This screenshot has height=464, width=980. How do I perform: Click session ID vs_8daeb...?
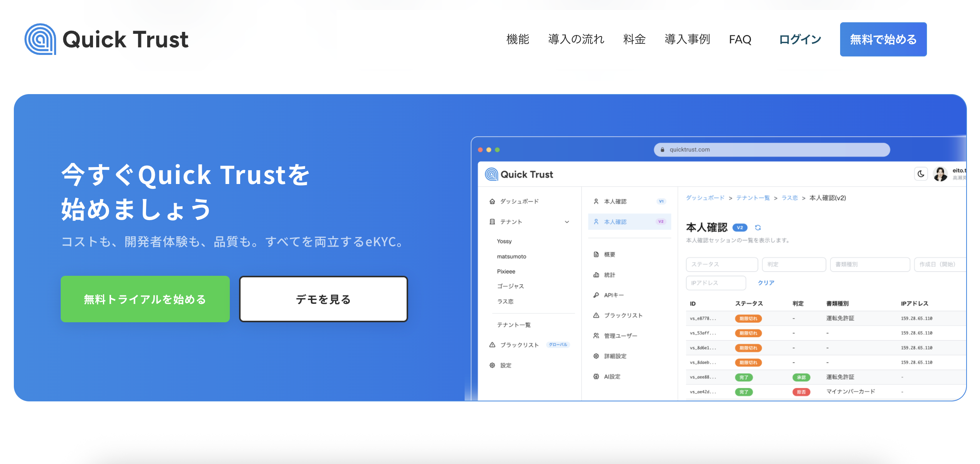[x=703, y=362]
